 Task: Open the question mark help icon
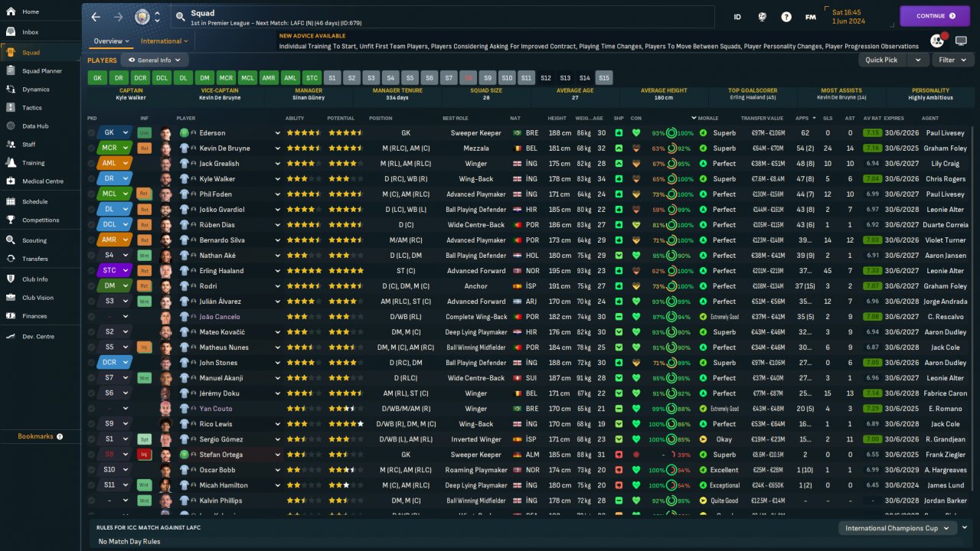(x=786, y=16)
